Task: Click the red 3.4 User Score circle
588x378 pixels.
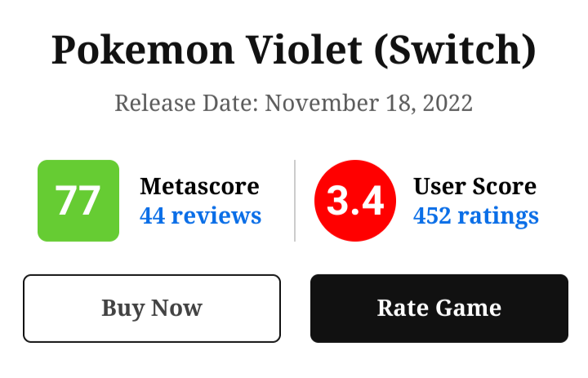Action: (355, 201)
